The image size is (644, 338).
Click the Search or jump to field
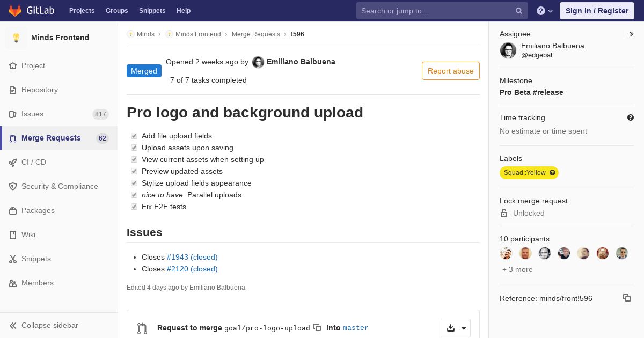[x=442, y=11]
